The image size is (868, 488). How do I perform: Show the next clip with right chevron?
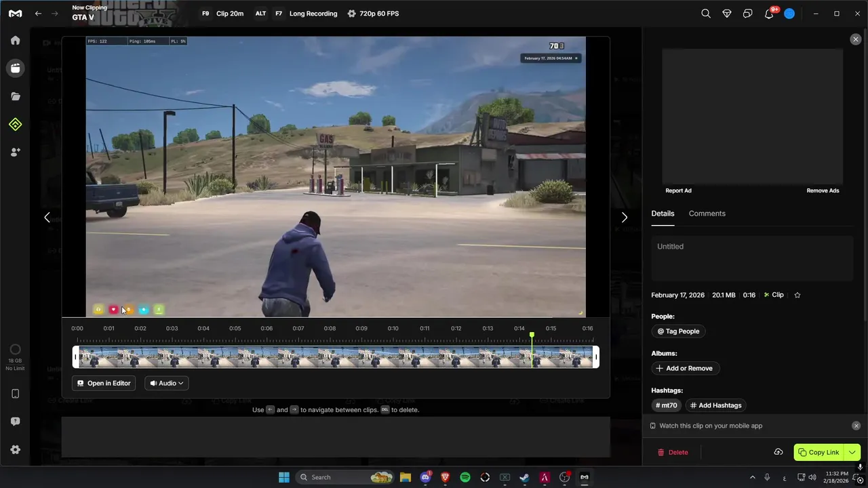tap(625, 218)
